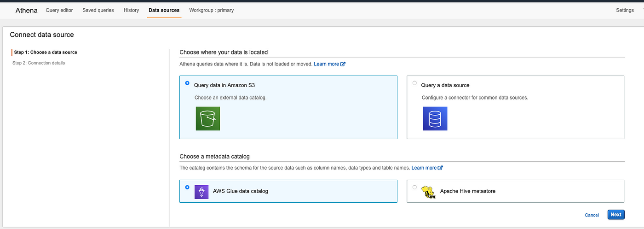Screen dimensions: 644x229
Task: Click the Choose where your data is located heading
Action: pos(224,53)
